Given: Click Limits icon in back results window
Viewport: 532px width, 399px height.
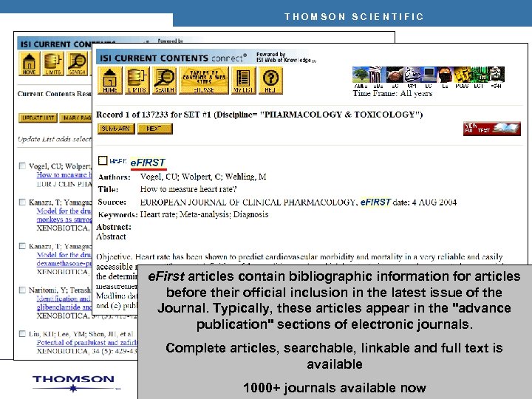Looking at the screenshot, I should tap(53, 64).
